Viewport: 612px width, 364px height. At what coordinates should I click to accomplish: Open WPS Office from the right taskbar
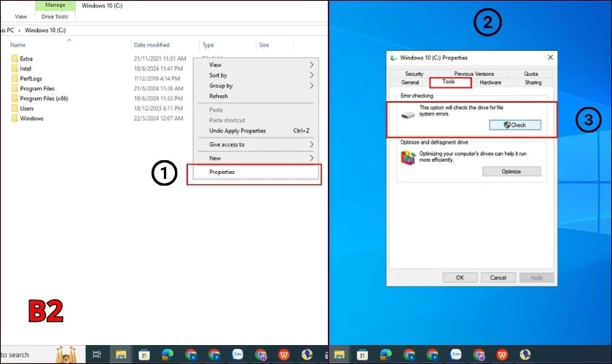pyautogui.click(x=502, y=355)
